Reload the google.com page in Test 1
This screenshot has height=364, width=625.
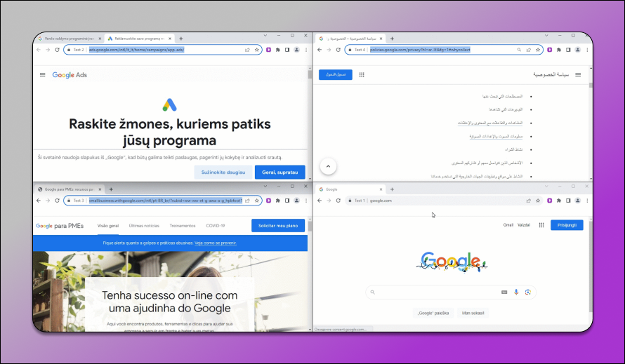pos(338,201)
